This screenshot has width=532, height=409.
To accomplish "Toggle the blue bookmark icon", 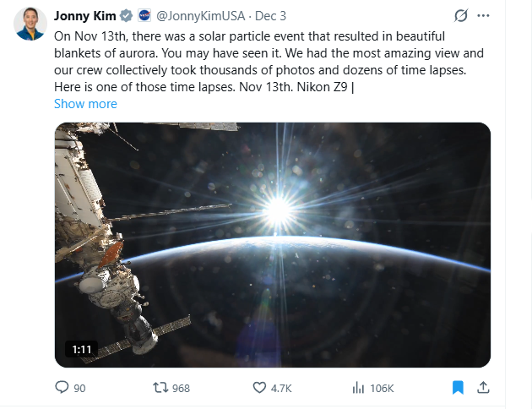I will point(457,387).
